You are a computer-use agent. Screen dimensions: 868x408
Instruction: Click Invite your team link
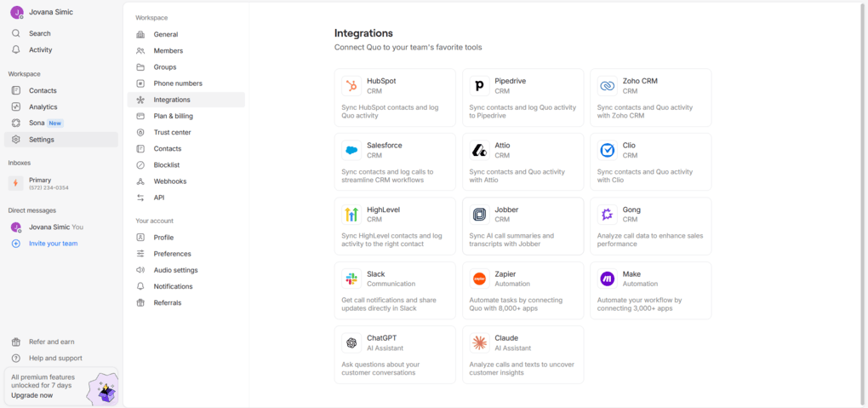click(x=53, y=244)
